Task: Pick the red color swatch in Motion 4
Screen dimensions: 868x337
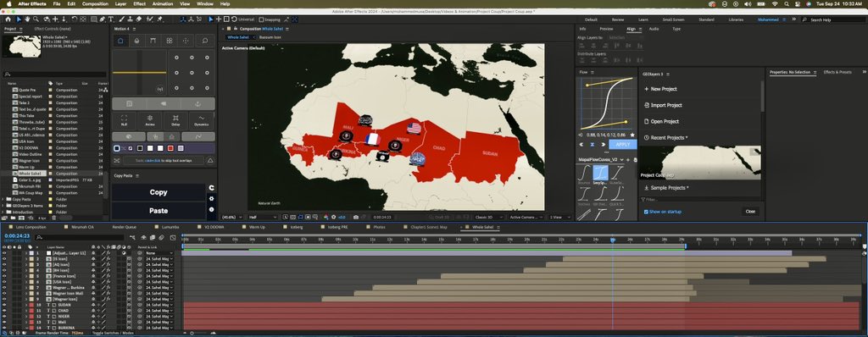Action: (x=170, y=148)
